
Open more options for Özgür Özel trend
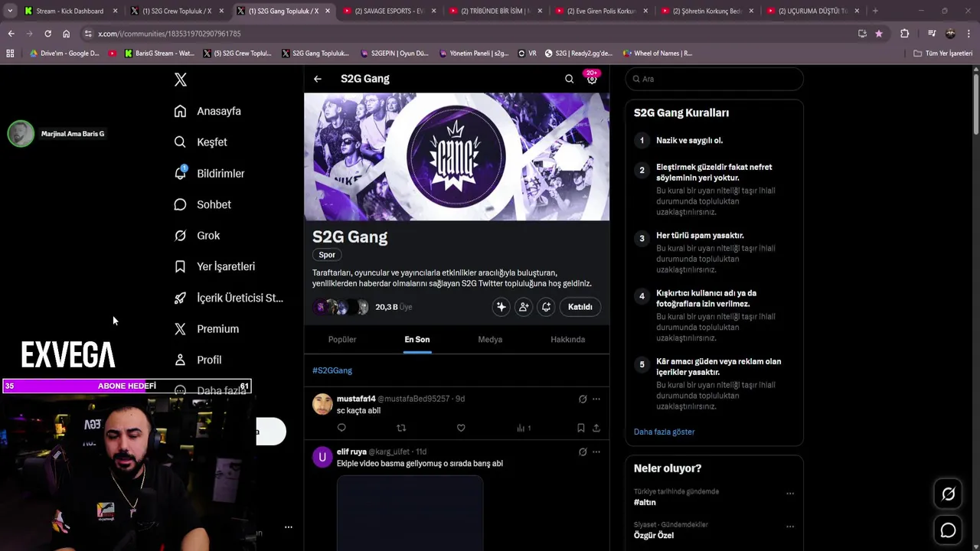tap(790, 527)
